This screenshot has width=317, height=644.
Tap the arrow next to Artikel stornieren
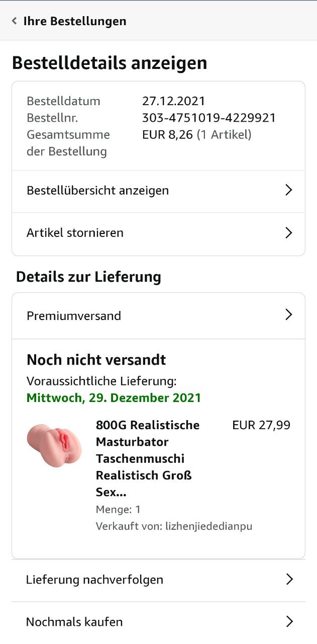click(288, 232)
